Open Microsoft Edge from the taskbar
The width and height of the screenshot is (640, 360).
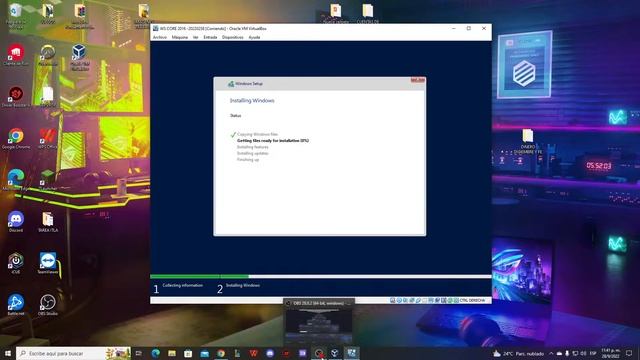[x=156, y=353]
